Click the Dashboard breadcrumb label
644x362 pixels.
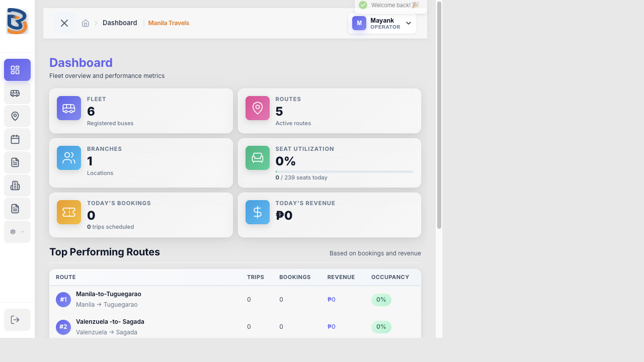(120, 23)
